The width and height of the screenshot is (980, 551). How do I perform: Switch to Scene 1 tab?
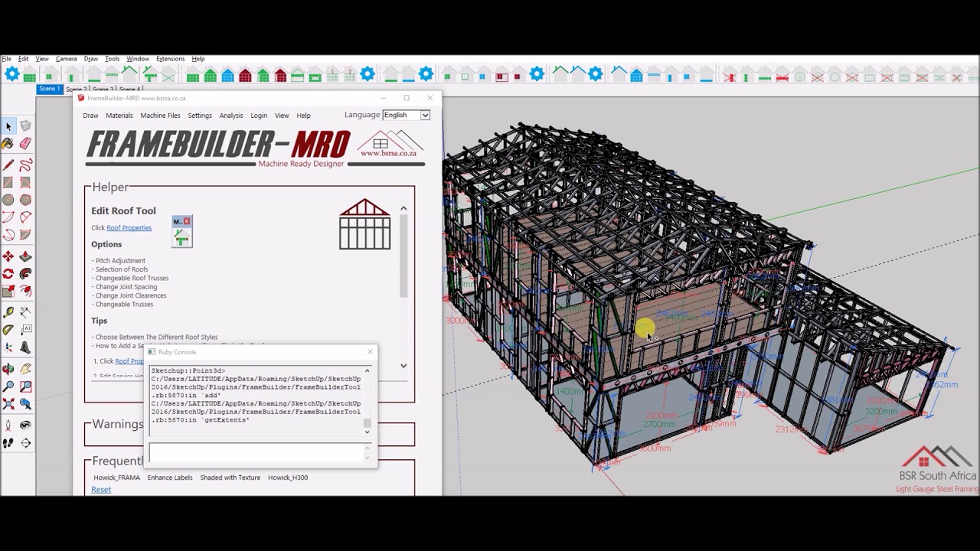pyautogui.click(x=49, y=89)
